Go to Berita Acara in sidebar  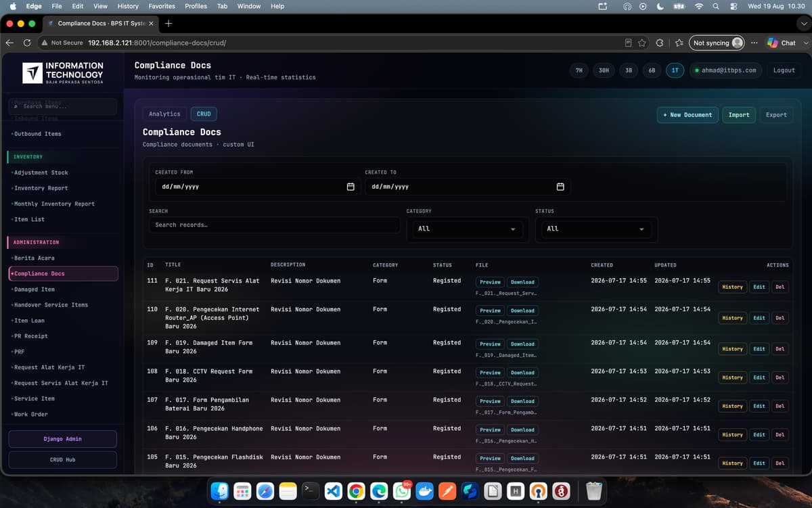tap(35, 258)
